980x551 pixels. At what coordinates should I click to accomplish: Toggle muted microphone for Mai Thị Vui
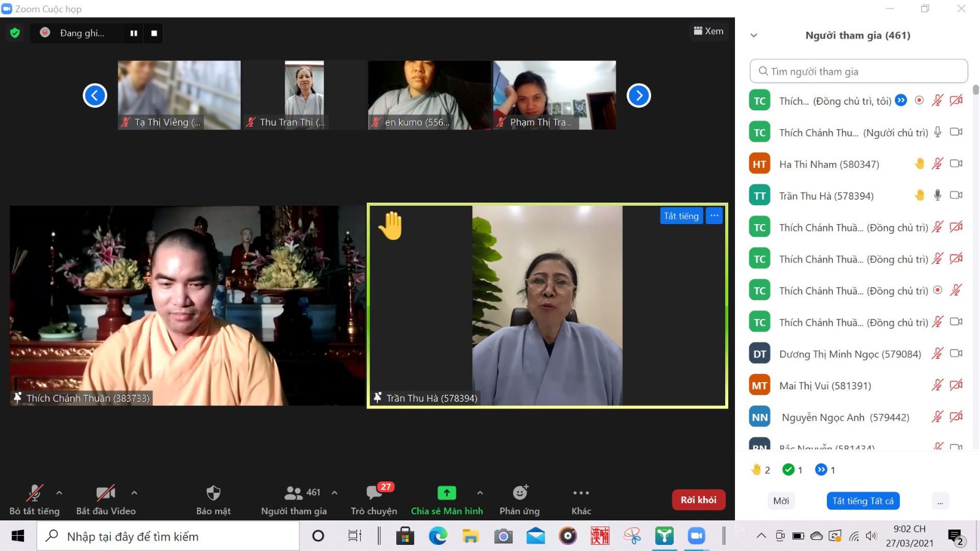(938, 385)
